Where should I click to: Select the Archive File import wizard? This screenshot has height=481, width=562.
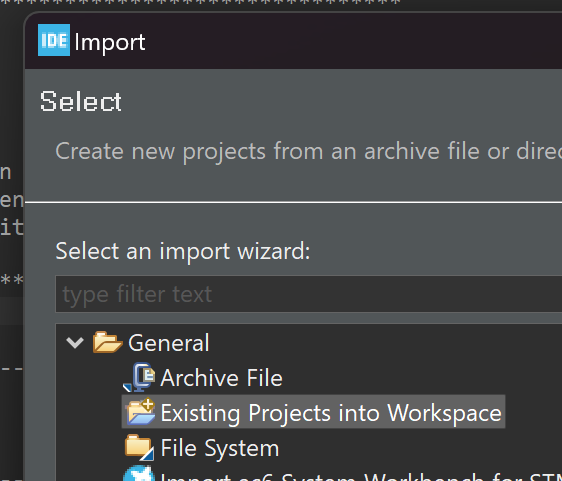pyautogui.click(x=221, y=378)
